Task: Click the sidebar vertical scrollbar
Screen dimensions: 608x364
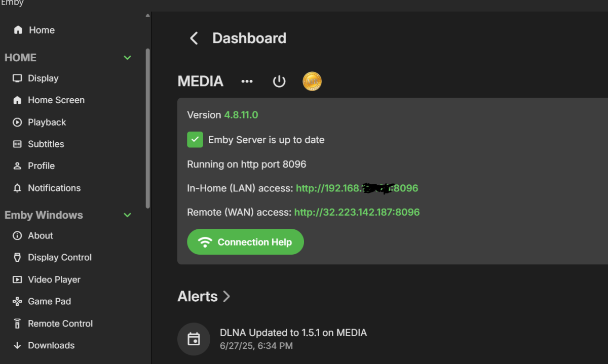Action: click(147, 127)
